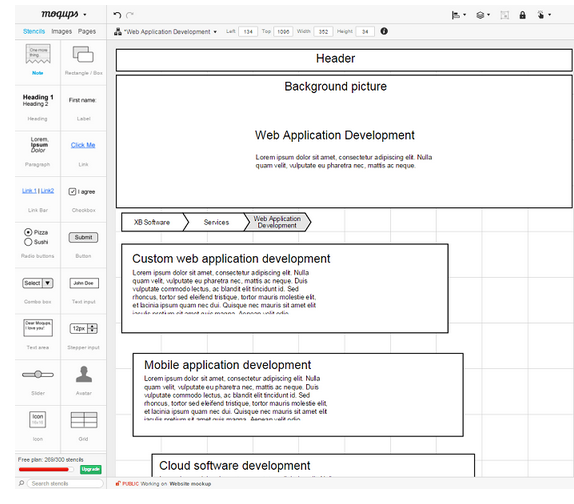Image resolution: width=574 pixels, height=504 pixels.
Task: Select the Grid stencil icon
Action: point(84,420)
